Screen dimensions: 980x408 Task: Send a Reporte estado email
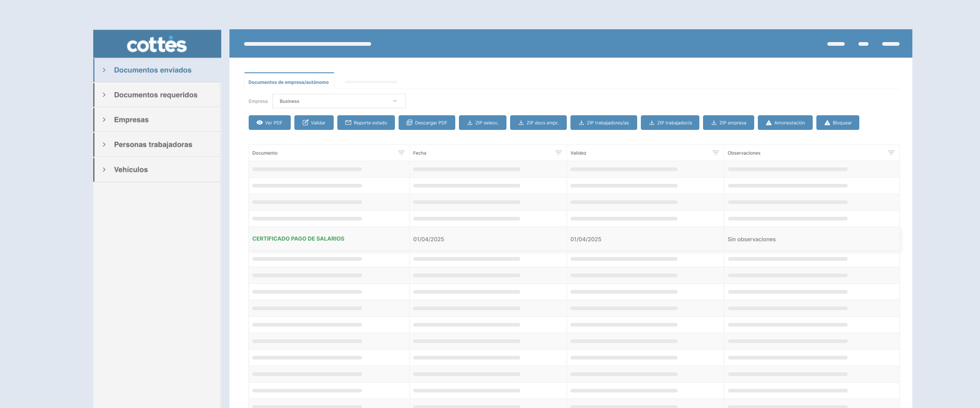pyautogui.click(x=366, y=123)
